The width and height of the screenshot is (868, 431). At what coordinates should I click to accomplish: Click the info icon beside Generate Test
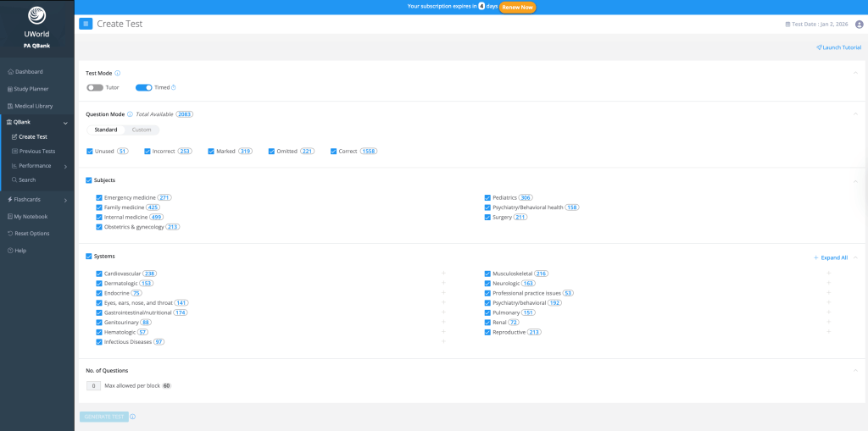[133, 417]
